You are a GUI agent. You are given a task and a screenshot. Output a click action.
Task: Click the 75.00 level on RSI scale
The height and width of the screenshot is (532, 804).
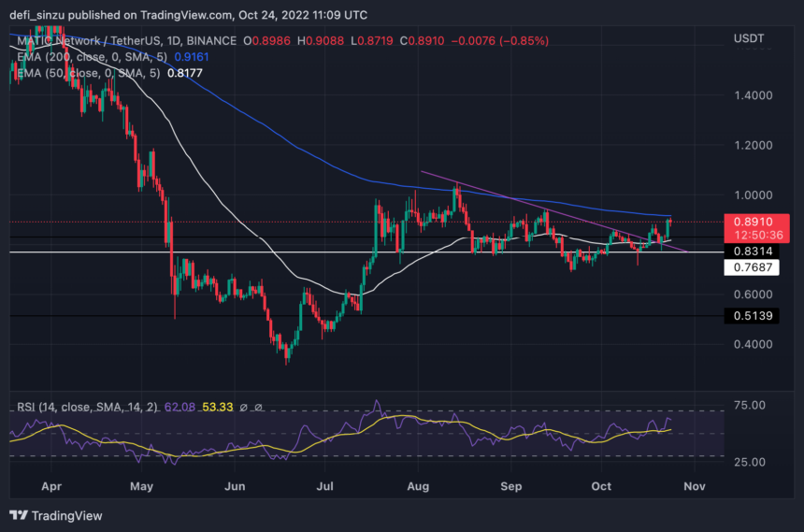pos(750,405)
